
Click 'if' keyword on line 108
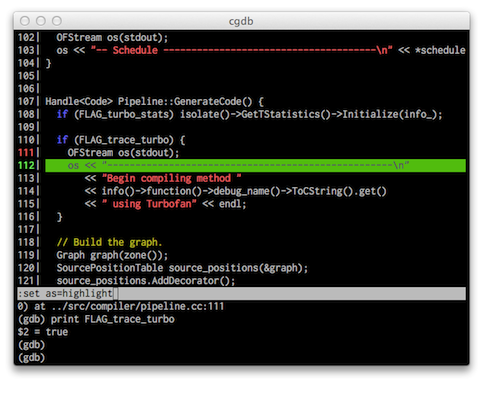(x=62, y=114)
